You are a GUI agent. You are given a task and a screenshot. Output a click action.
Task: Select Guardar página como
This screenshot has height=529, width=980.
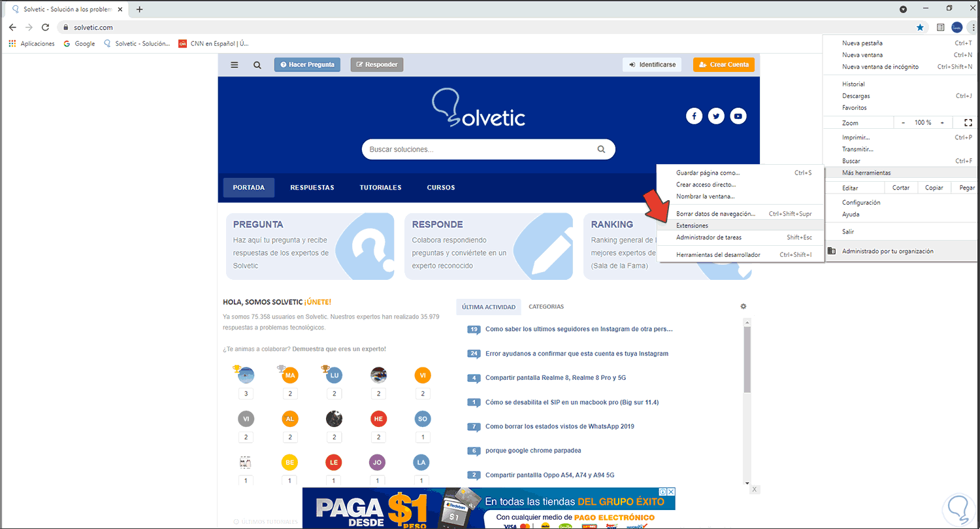[x=740, y=173]
